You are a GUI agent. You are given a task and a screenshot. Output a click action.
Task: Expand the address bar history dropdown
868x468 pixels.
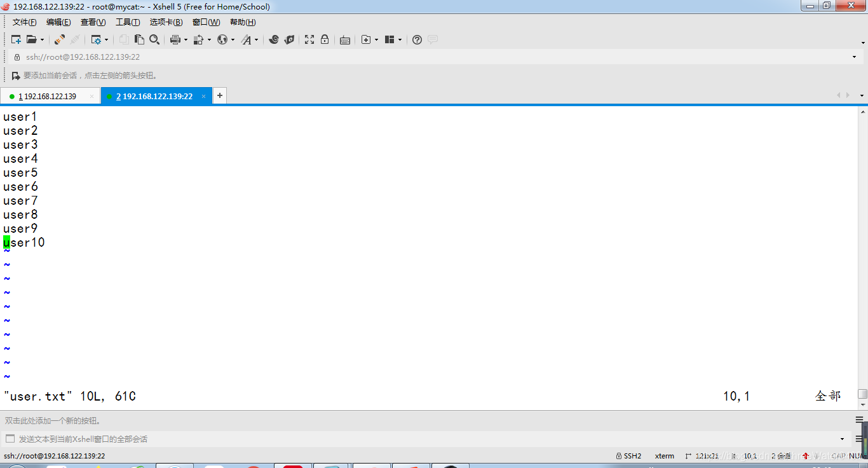click(x=854, y=57)
